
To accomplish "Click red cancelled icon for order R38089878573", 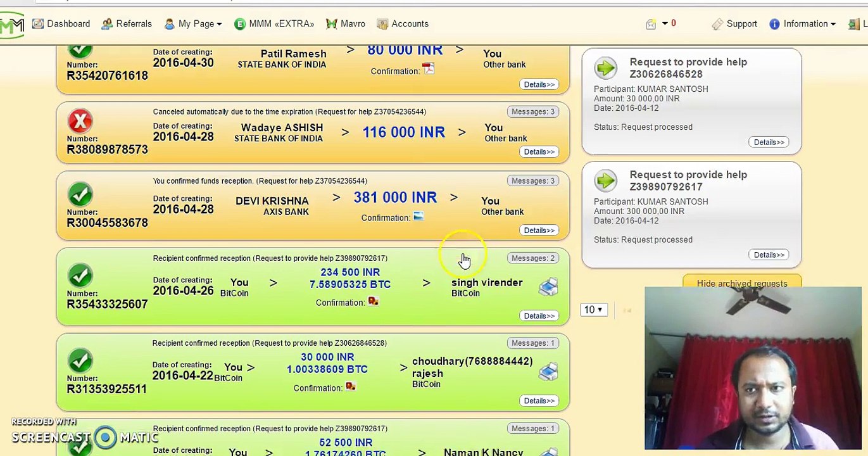I will point(80,121).
